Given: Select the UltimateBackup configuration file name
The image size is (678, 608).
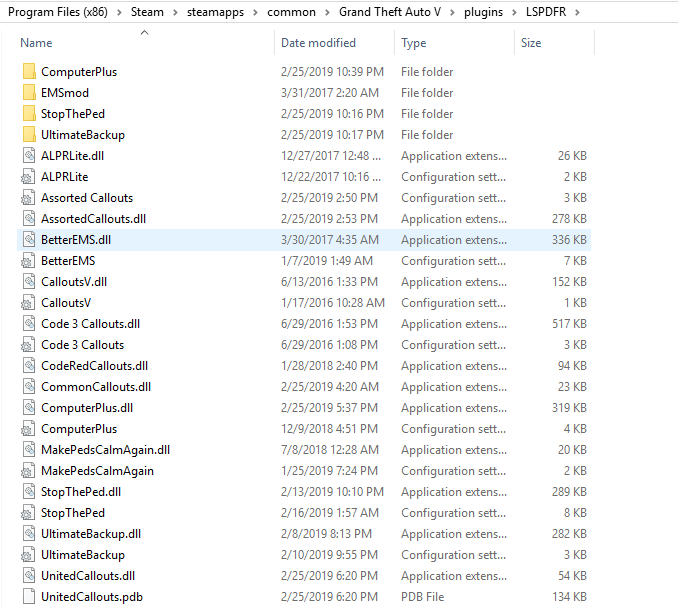Looking at the screenshot, I should [83, 555].
